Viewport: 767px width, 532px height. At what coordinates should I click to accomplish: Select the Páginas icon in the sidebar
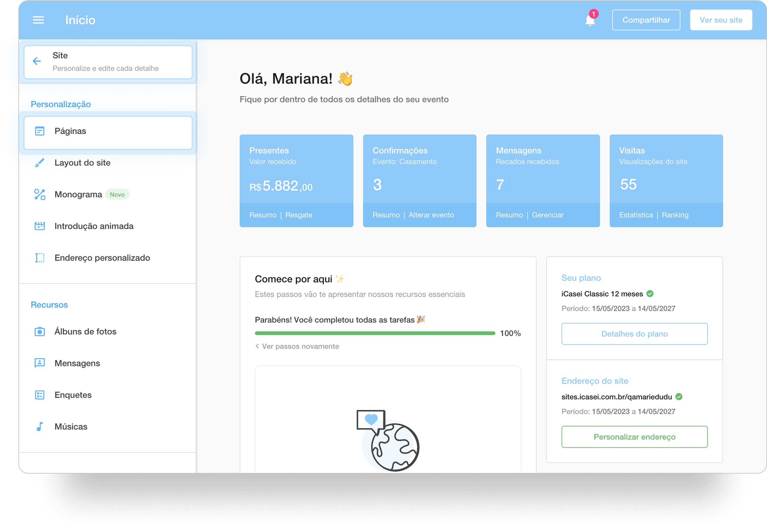pos(39,131)
